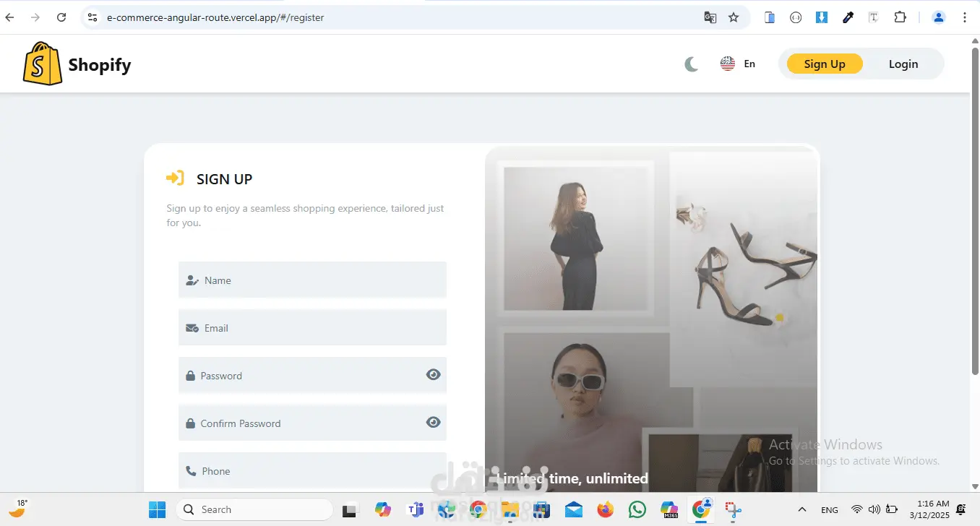This screenshot has height=526, width=980.
Task: Open the Extensions puzzle piece menu
Action: [x=900, y=17]
